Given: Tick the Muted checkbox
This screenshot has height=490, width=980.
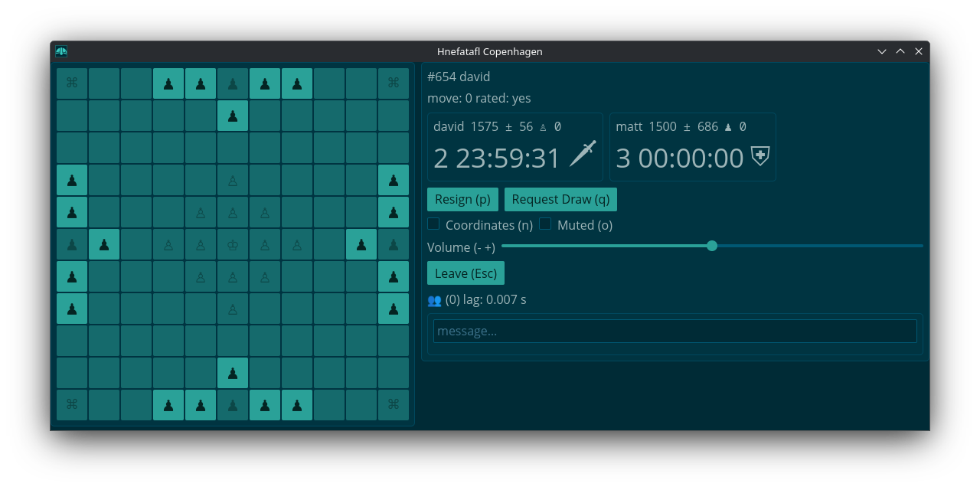Looking at the screenshot, I should click(x=545, y=224).
